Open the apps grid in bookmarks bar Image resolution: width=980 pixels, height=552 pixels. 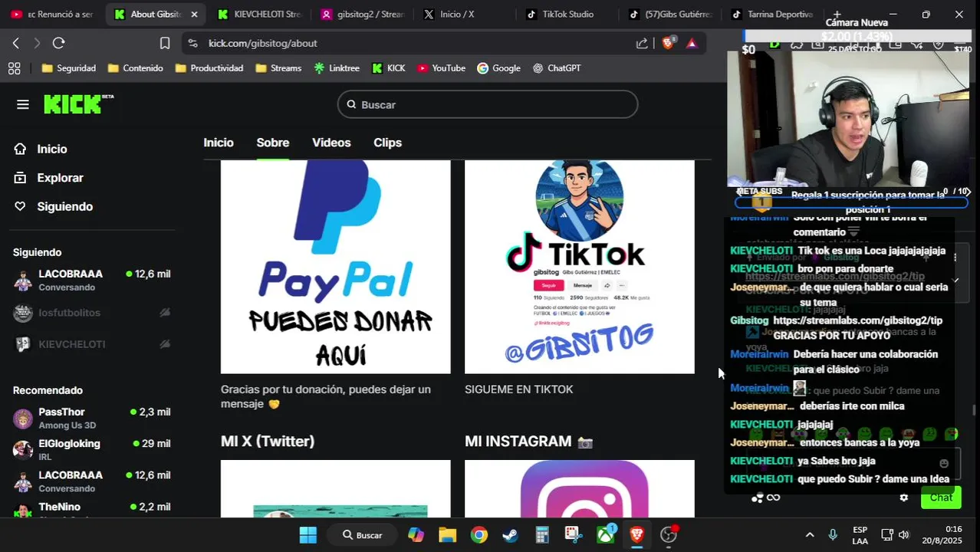pos(14,68)
